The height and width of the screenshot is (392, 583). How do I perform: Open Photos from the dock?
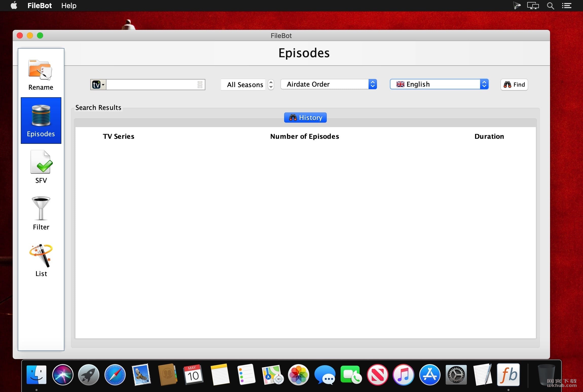coord(299,375)
